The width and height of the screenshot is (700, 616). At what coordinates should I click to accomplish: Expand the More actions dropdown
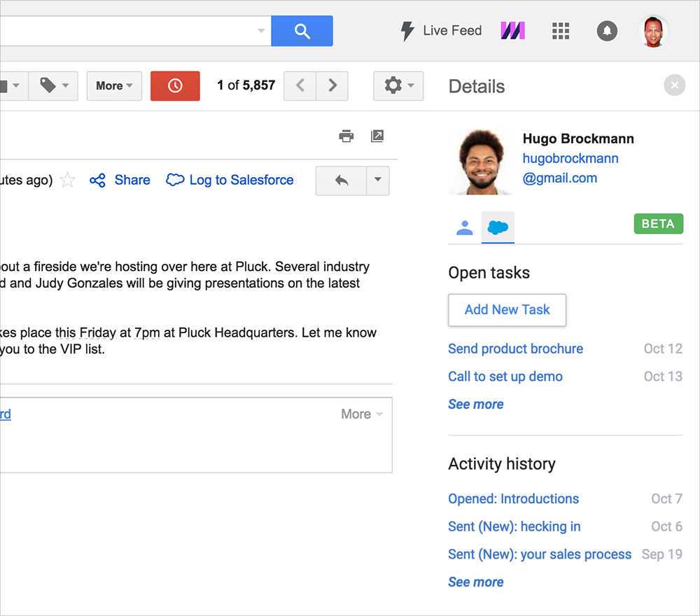[x=114, y=85]
